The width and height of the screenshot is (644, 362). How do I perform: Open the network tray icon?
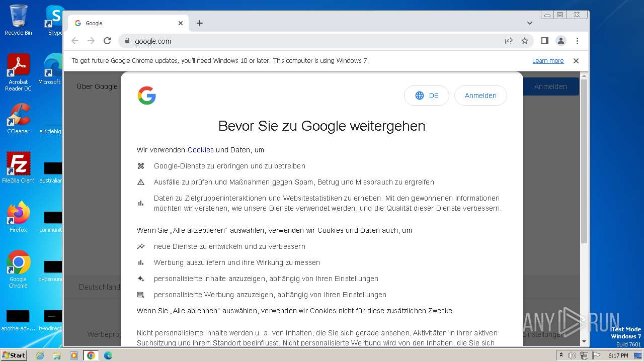pos(584,355)
